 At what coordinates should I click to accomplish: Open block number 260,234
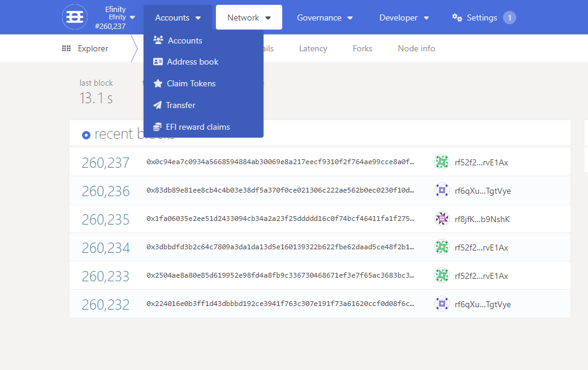tap(106, 247)
